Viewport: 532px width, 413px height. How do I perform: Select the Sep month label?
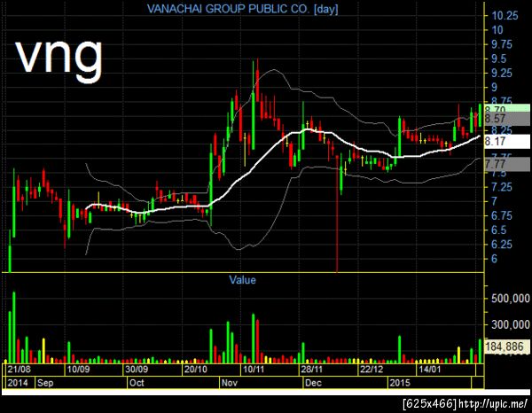pyautogui.click(x=45, y=383)
